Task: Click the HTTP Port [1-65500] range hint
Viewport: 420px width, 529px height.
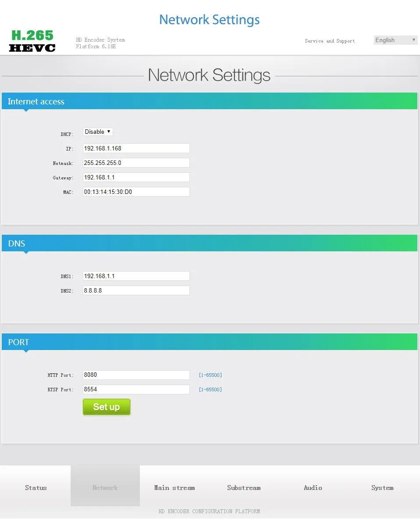Action: [210, 375]
